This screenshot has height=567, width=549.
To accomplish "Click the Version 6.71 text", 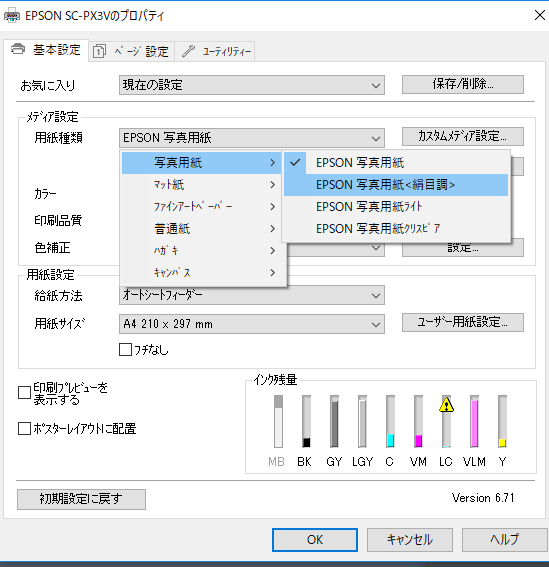I will pos(483,498).
